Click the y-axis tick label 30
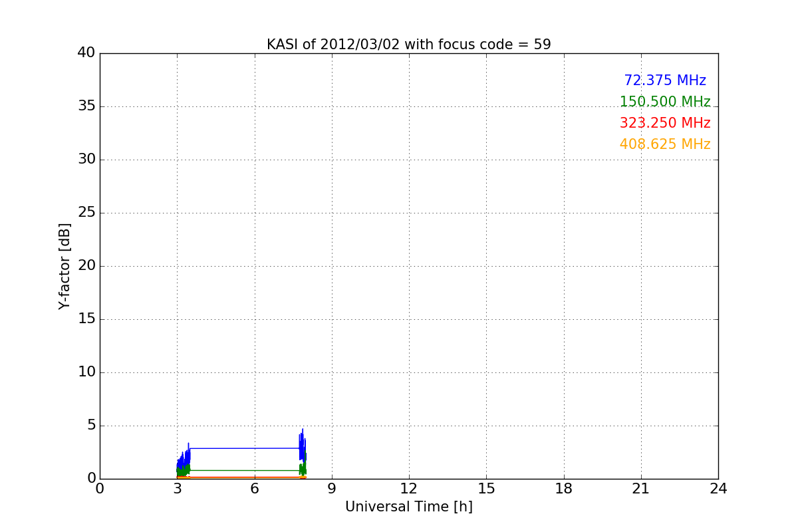Viewport: 798px width, 532px height. click(x=86, y=160)
